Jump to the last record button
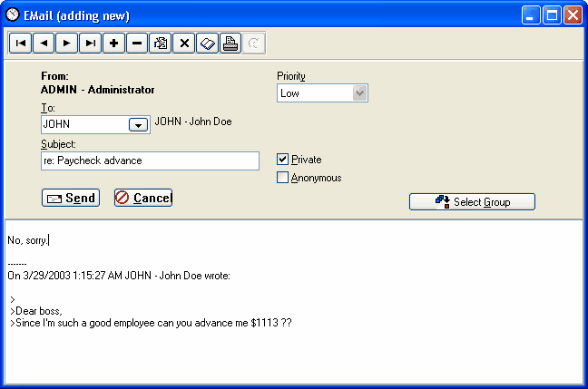This screenshot has width=588, height=389. click(x=91, y=44)
